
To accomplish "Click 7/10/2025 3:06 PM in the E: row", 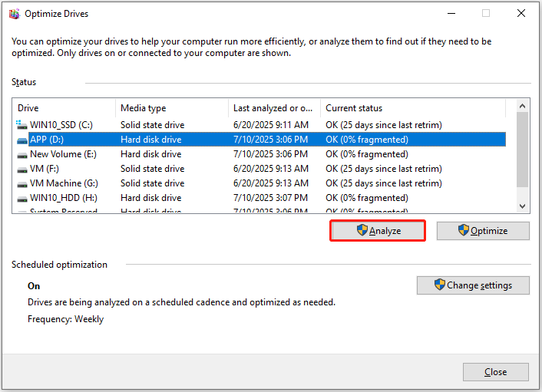I will 270,154.
